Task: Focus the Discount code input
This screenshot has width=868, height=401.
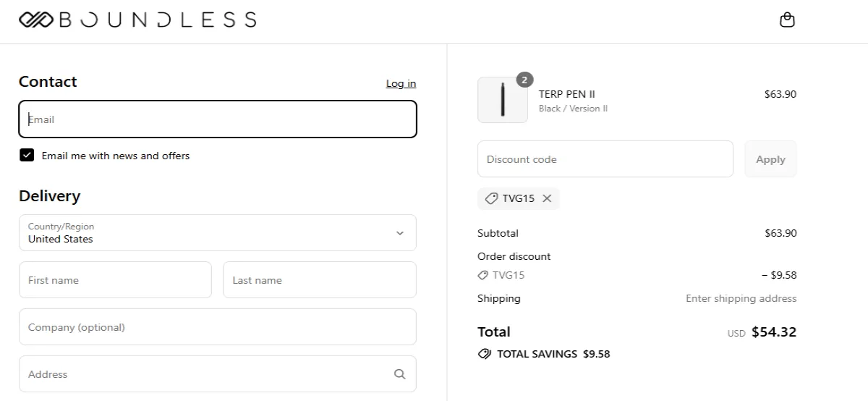Action: click(605, 159)
